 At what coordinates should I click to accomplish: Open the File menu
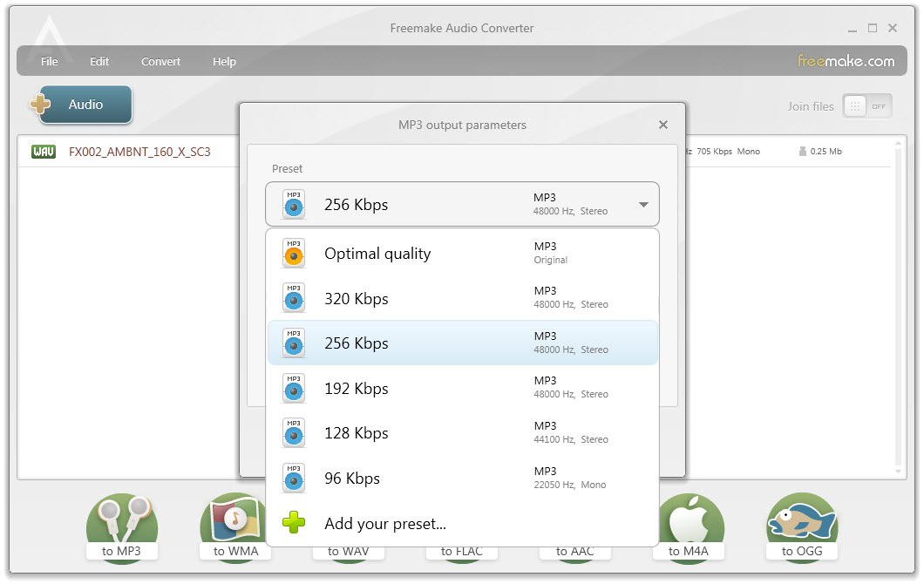pyautogui.click(x=49, y=61)
